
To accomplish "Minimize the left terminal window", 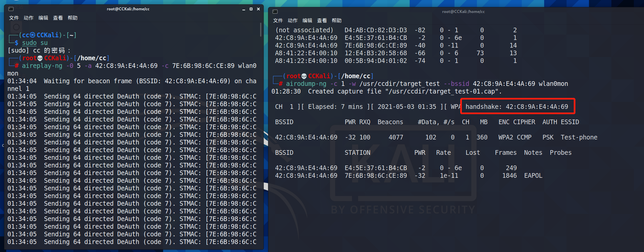I will click(x=244, y=9).
